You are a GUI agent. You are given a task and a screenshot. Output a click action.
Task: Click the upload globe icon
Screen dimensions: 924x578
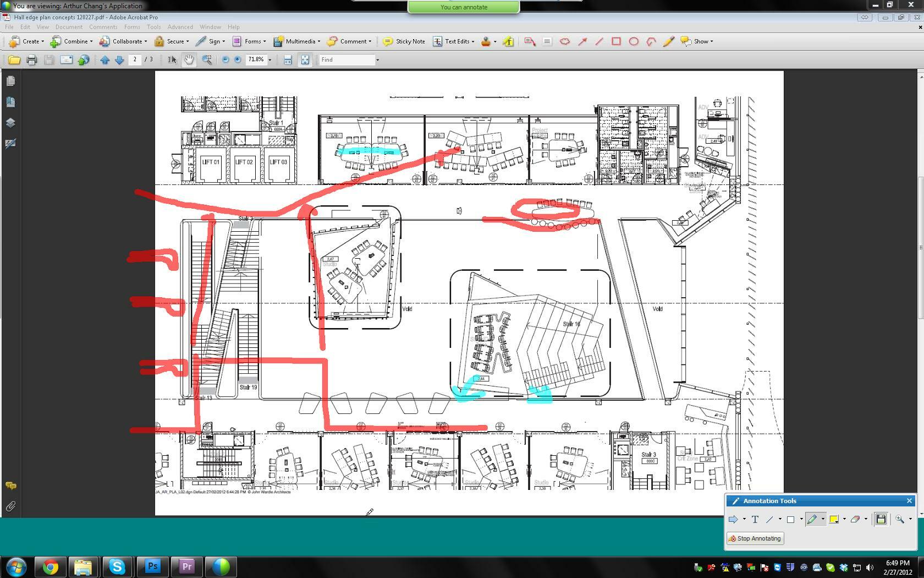[84, 59]
